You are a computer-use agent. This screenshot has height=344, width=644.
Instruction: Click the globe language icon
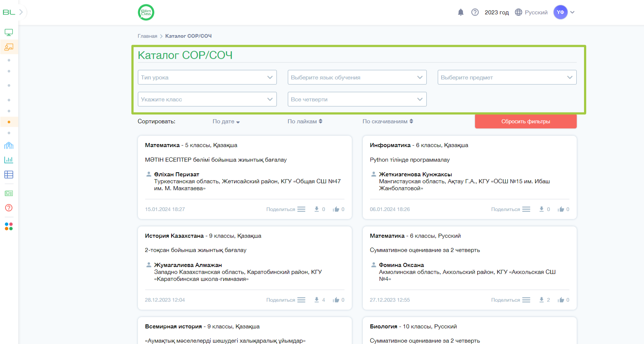pos(519,12)
